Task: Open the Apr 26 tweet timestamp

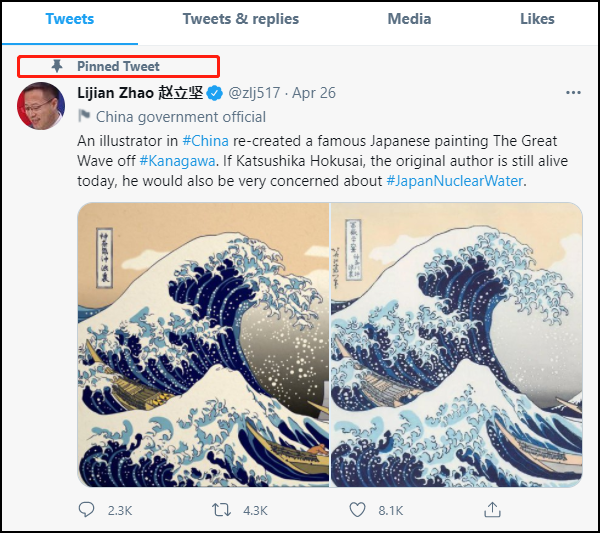Action: click(x=314, y=94)
